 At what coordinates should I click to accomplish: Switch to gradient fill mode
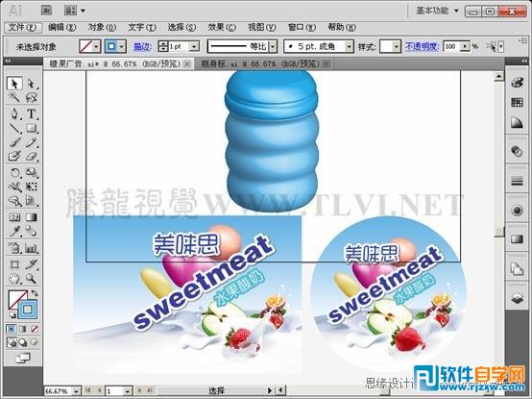(23, 329)
